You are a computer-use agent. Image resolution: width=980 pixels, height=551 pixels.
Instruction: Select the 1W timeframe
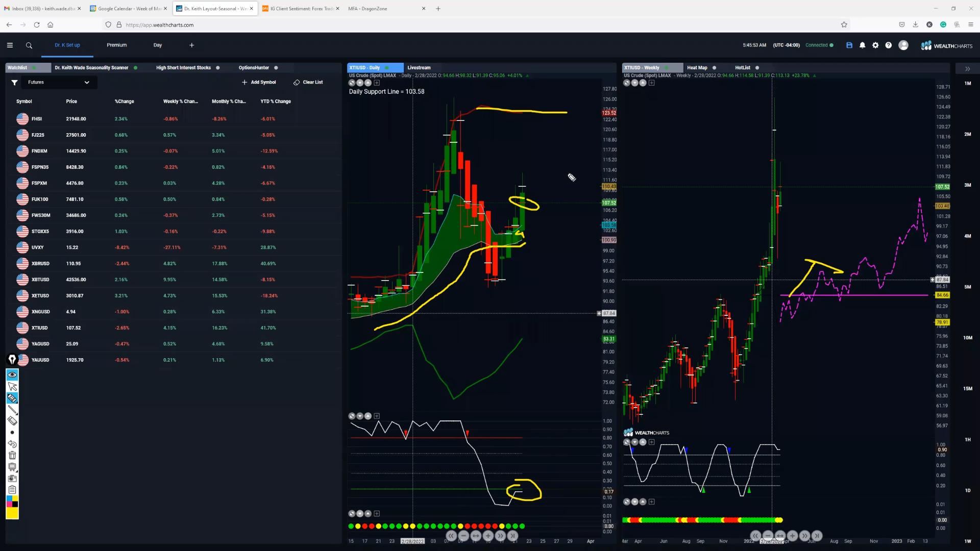(968, 541)
